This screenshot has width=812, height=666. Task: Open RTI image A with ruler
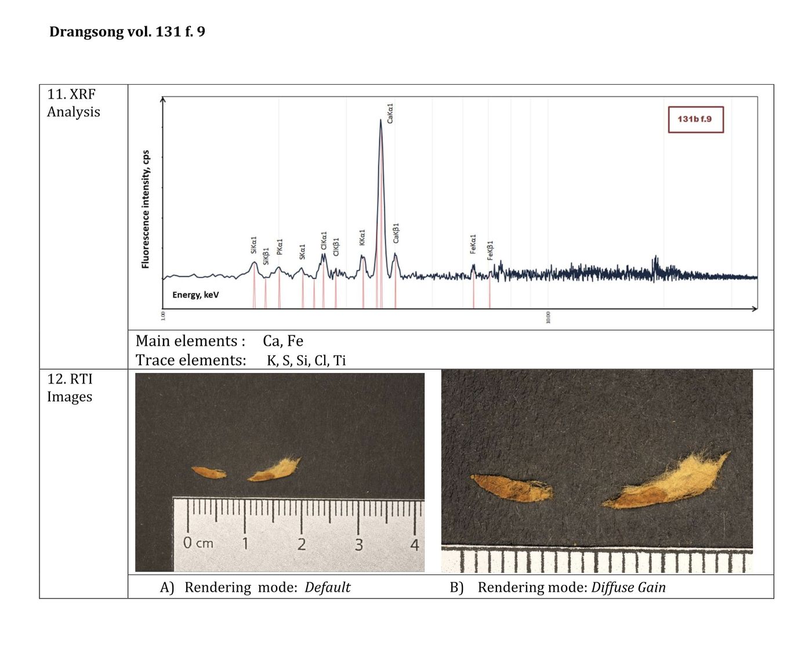coord(280,472)
